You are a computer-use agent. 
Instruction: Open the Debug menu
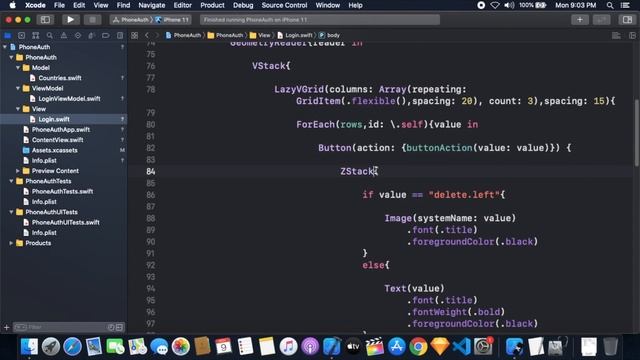click(243, 5)
